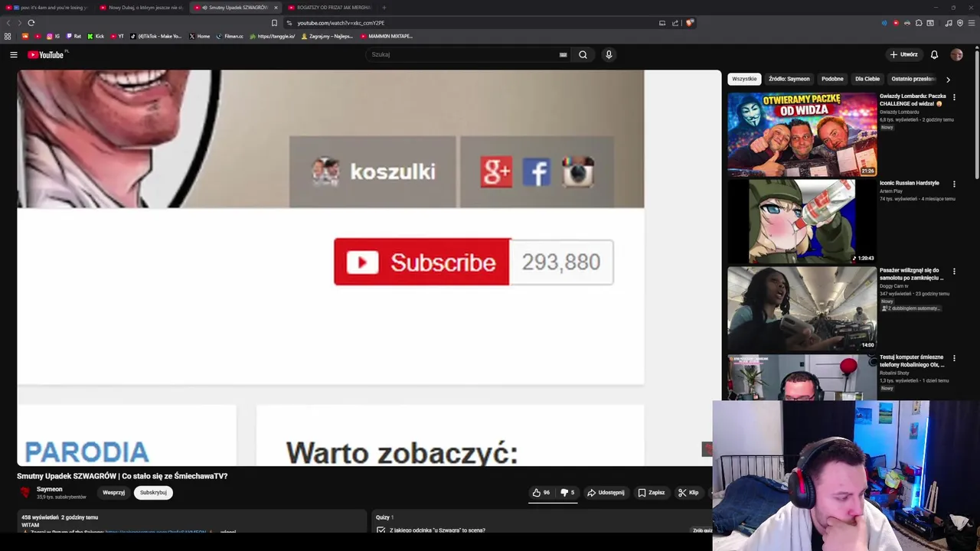Open the Rat bookmark

pos(73,36)
